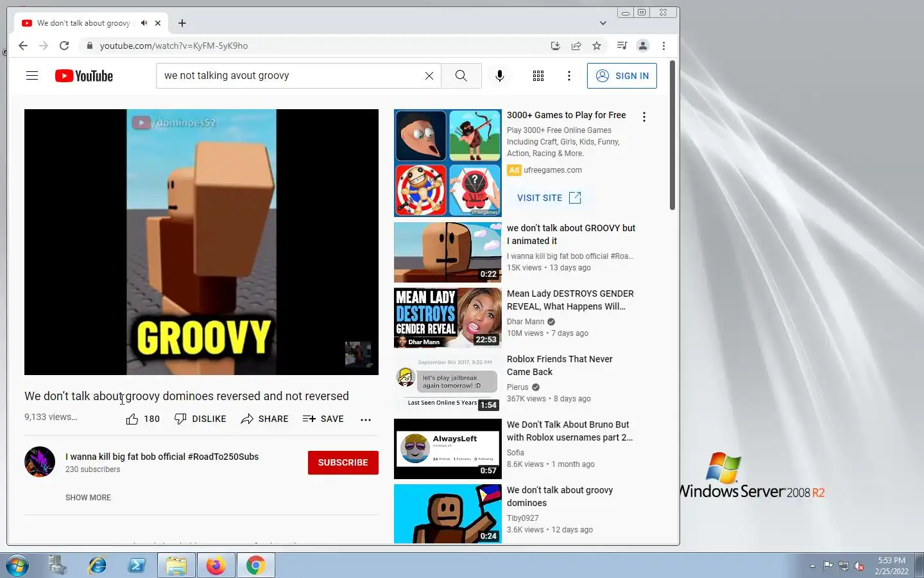Image resolution: width=924 pixels, height=578 pixels.
Task: Go to YouTube home via logo
Action: pyautogui.click(x=84, y=76)
